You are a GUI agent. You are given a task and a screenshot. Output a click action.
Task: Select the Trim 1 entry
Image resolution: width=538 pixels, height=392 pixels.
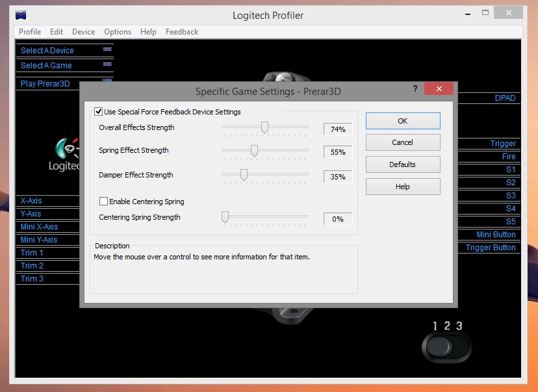point(32,253)
